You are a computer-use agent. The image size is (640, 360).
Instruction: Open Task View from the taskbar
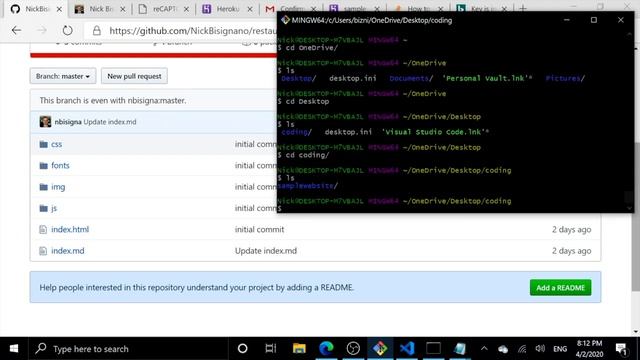270,349
